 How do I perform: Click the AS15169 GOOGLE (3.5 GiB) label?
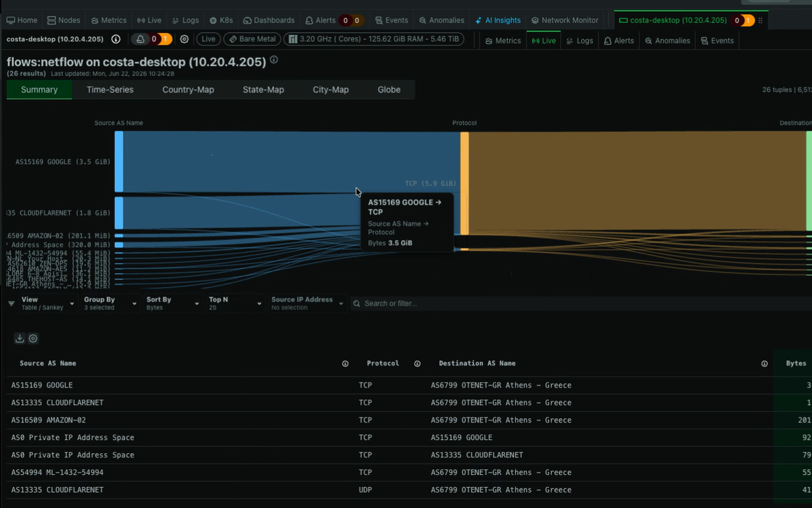coord(62,161)
